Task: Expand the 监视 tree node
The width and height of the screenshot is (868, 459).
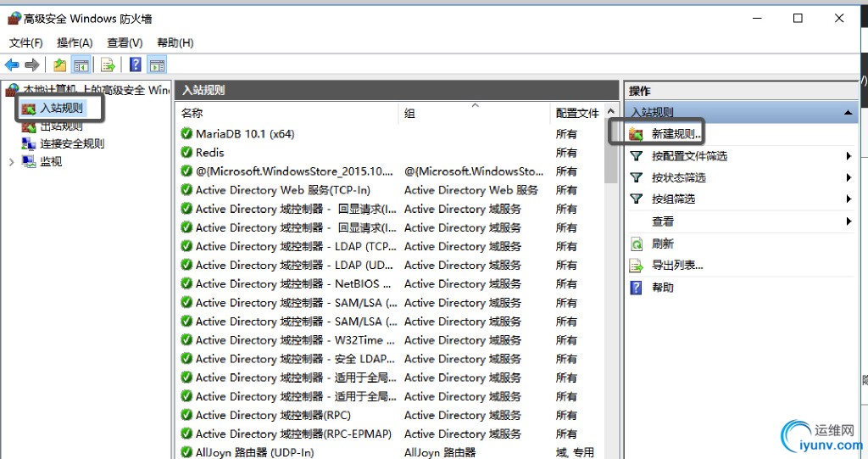Action: [11, 162]
